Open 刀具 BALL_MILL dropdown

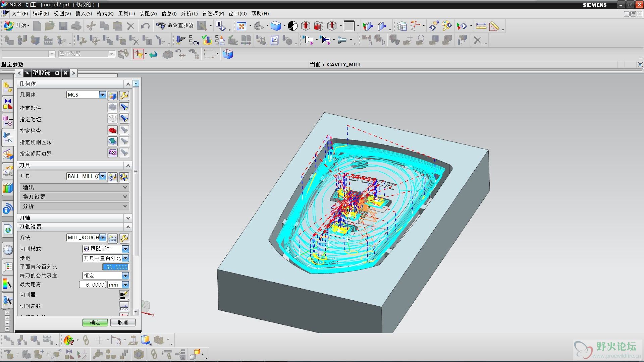[x=103, y=176]
